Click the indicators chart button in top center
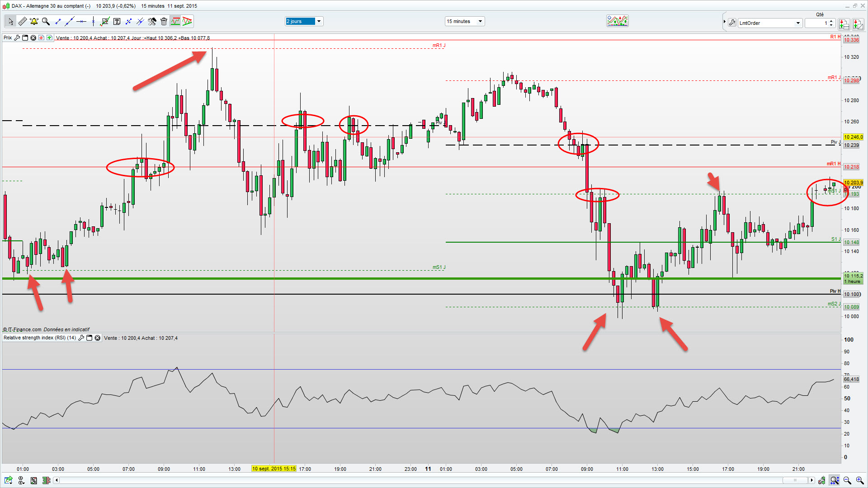This screenshot has width=868, height=488. (617, 21)
